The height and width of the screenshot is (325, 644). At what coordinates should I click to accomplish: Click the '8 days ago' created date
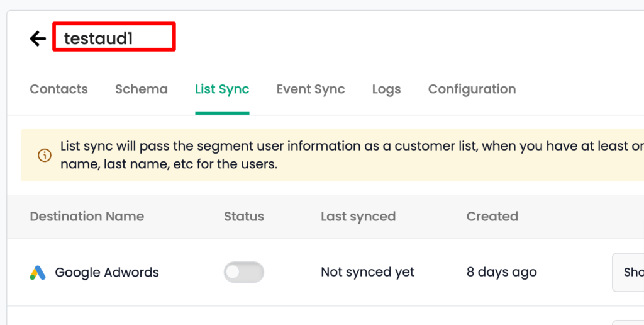[x=501, y=272]
